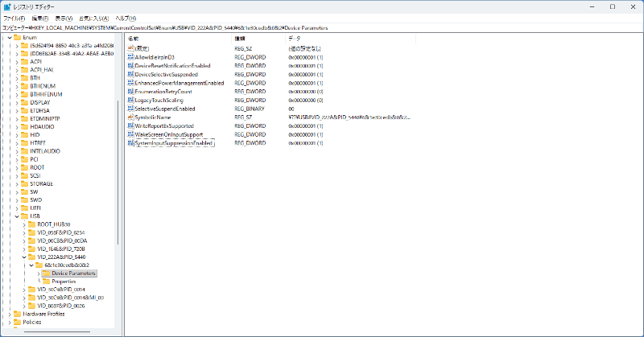Click the registry path address bar
The image size is (644, 337).
point(322,28)
